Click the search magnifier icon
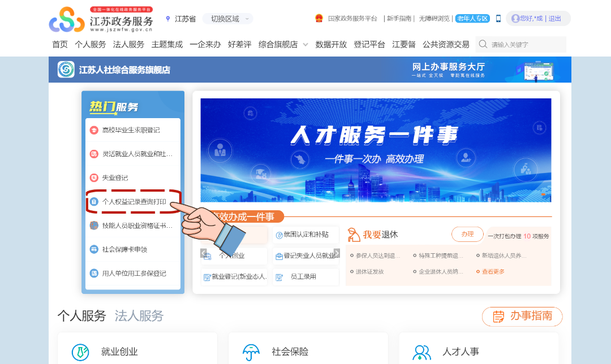 482,44
